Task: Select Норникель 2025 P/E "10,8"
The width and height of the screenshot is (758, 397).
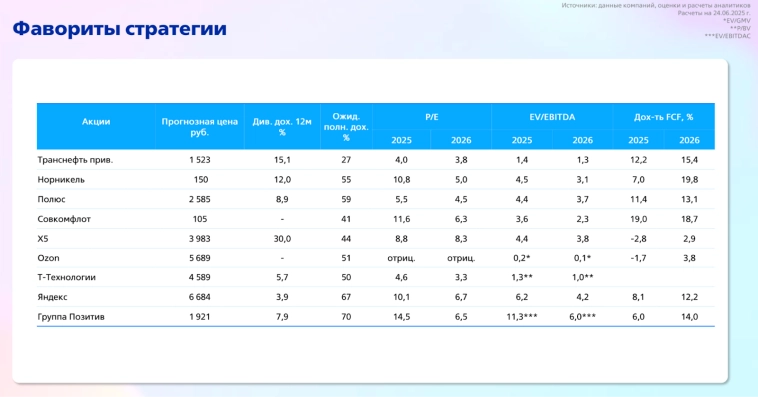Action: point(401,180)
